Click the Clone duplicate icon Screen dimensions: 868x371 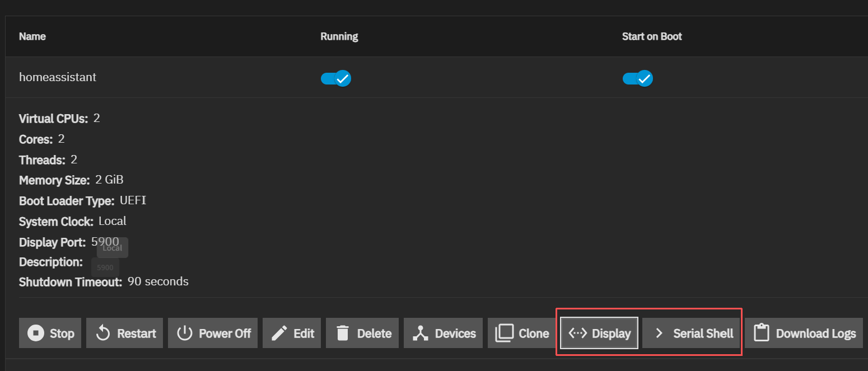[x=504, y=334]
